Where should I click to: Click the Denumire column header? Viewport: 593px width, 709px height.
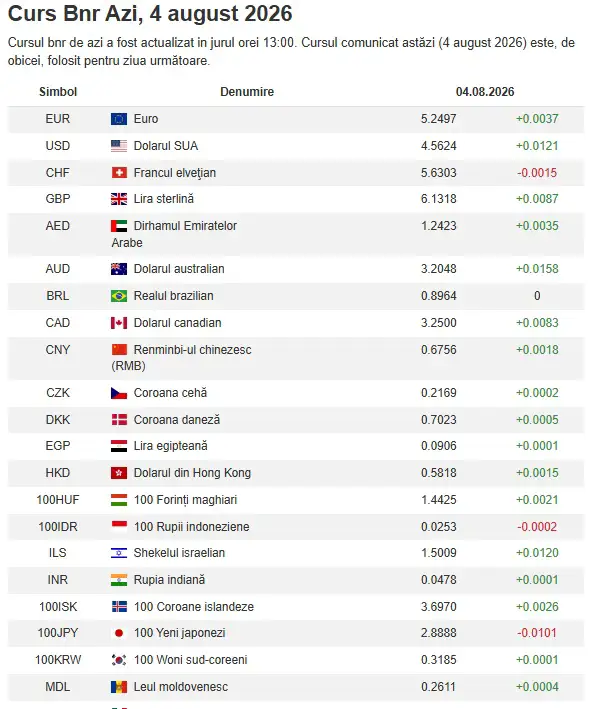pyautogui.click(x=247, y=92)
